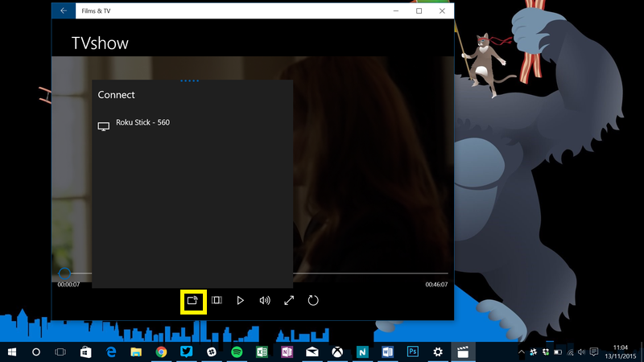This screenshot has width=644, height=362.
Task: Switch the video to full screen
Action: pyautogui.click(x=289, y=300)
